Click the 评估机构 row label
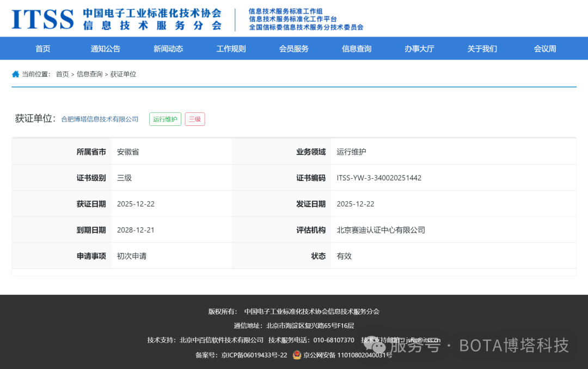The image size is (588, 369). [311, 230]
